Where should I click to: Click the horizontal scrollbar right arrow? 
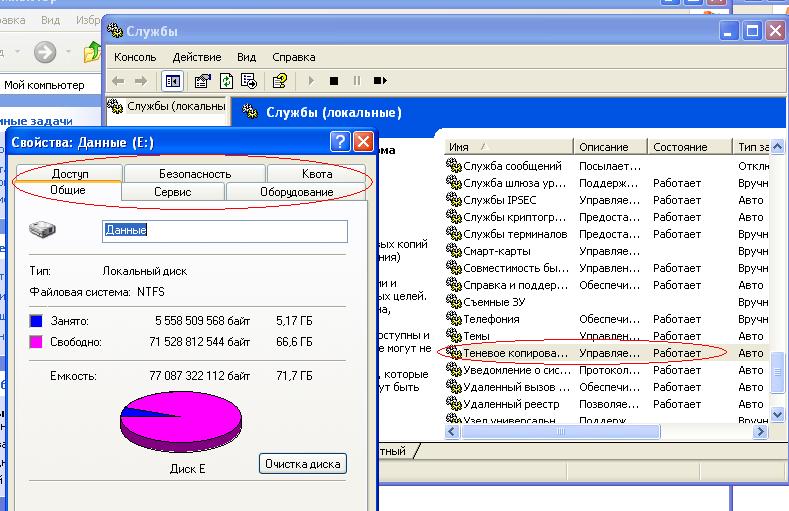click(761, 432)
